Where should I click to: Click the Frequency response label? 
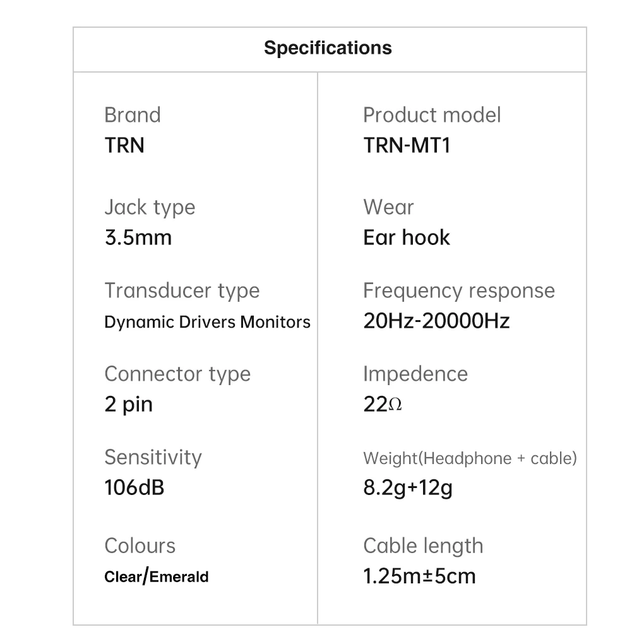coord(459,290)
